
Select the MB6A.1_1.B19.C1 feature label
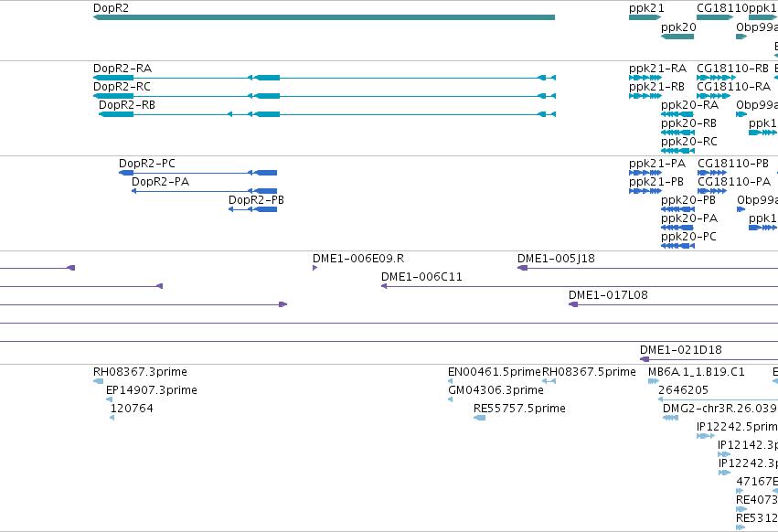coord(696,372)
